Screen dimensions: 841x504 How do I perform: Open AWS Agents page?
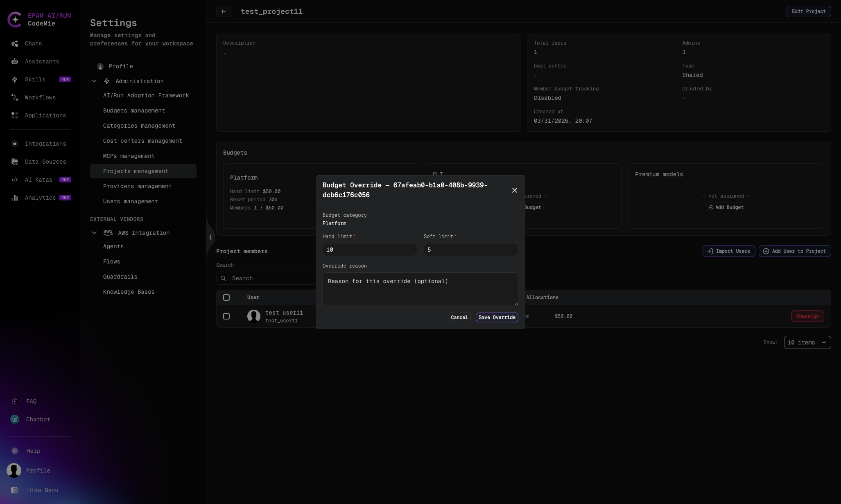click(113, 246)
